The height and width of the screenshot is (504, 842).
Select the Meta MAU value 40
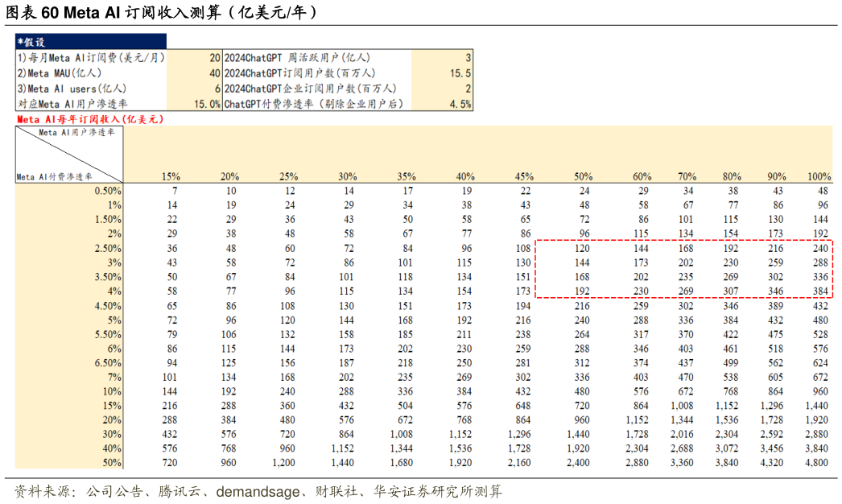[x=215, y=73]
